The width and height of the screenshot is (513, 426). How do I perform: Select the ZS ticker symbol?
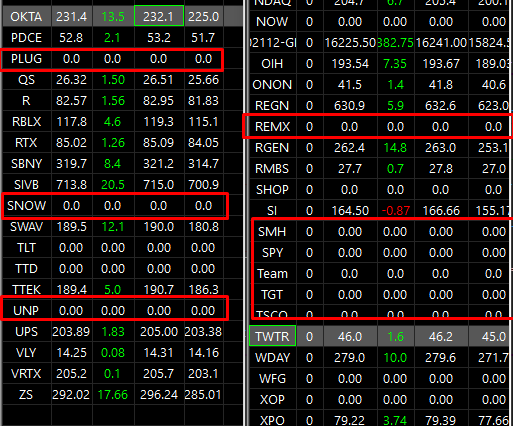26,395
